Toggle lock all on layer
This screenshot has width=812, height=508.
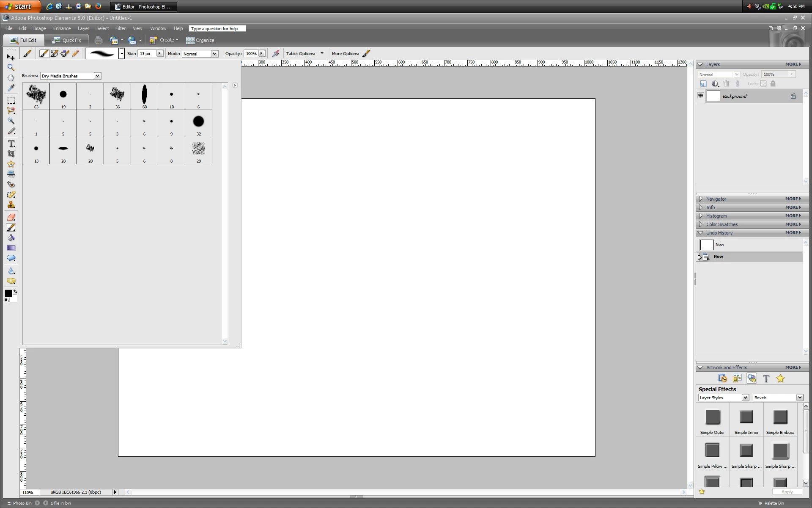pos(773,83)
